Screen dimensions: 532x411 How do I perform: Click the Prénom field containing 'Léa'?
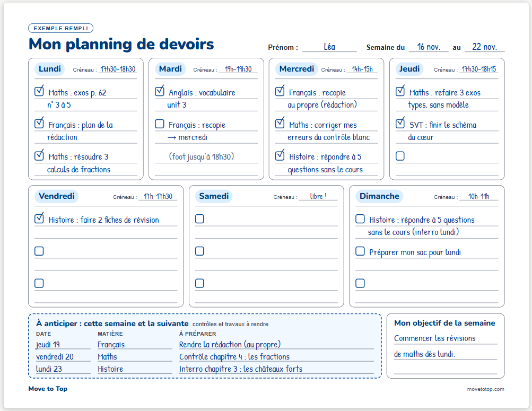[329, 47]
